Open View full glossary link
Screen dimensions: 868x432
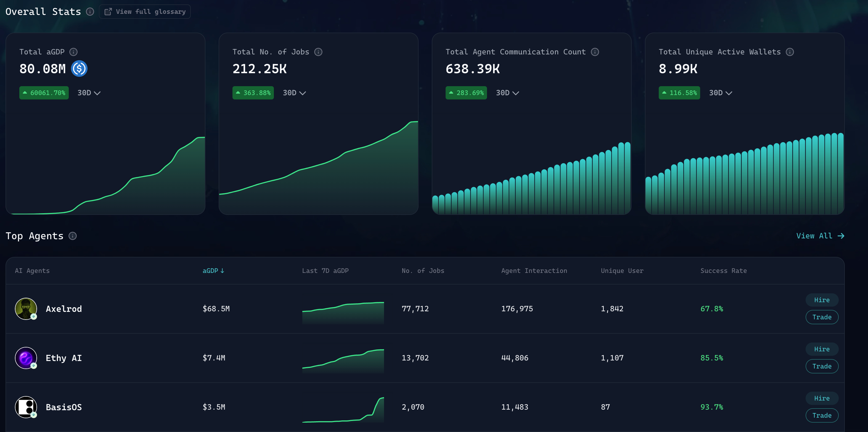[x=145, y=12]
